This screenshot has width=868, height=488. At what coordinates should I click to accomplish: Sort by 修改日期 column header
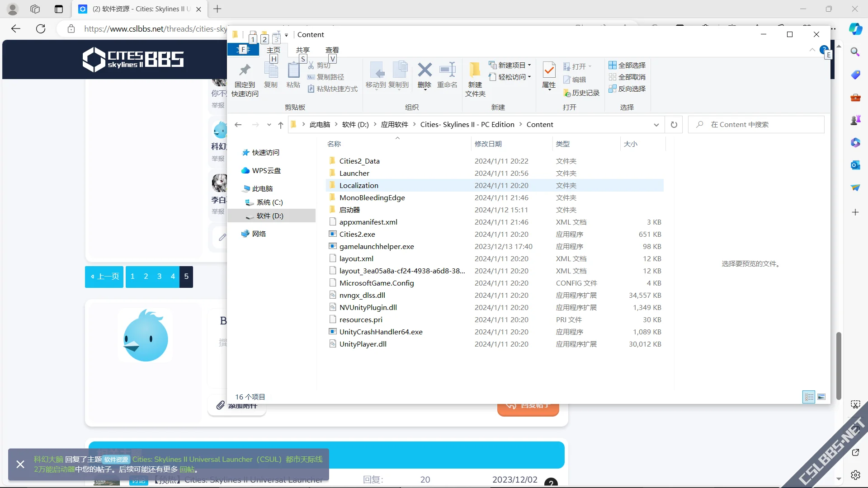[511, 144]
